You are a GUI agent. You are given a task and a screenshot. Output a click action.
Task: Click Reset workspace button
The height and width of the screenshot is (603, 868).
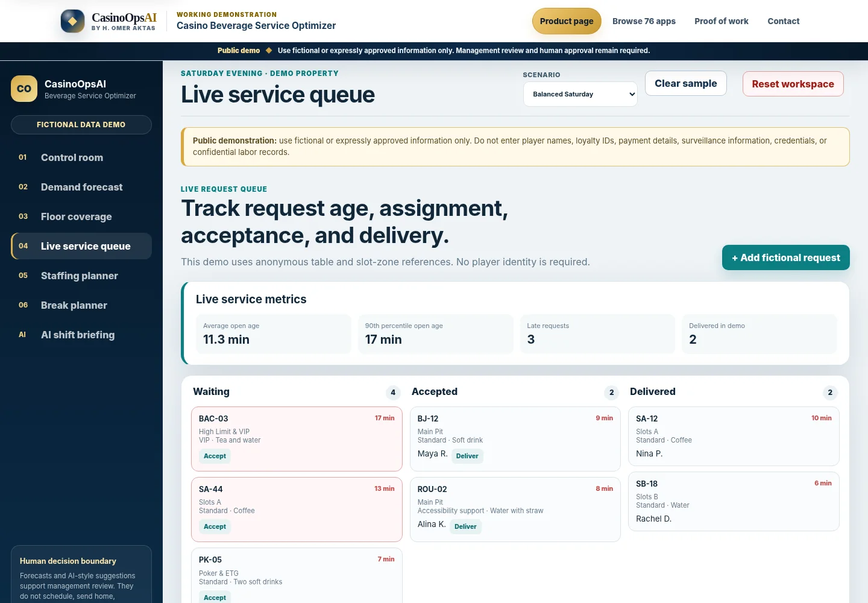coord(793,84)
